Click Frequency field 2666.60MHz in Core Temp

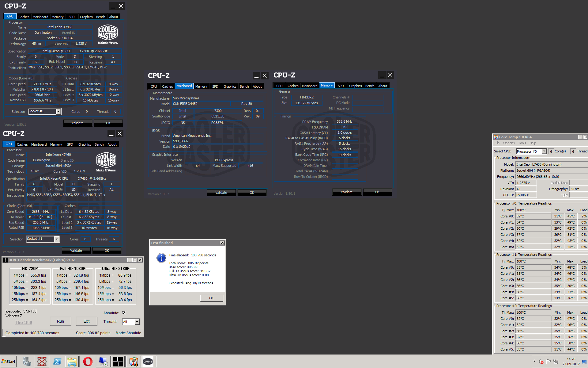click(x=551, y=177)
